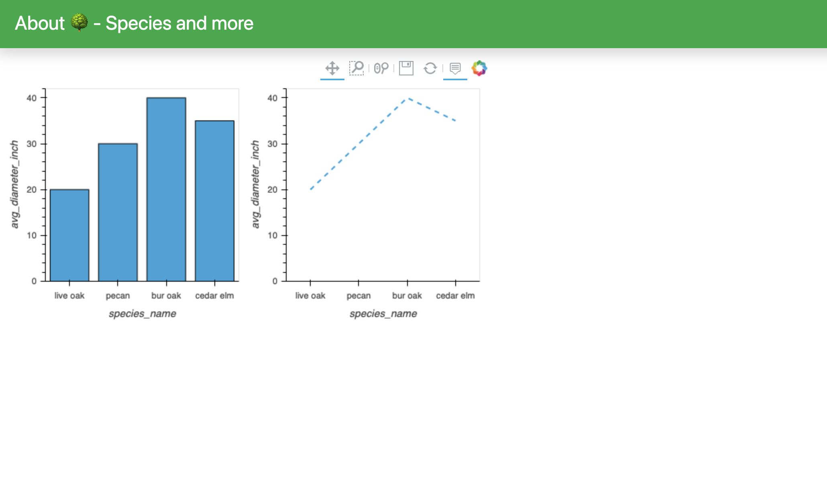The height and width of the screenshot is (504, 827).
Task: Click 'live oak' tick label on line chart
Action: (310, 296)
